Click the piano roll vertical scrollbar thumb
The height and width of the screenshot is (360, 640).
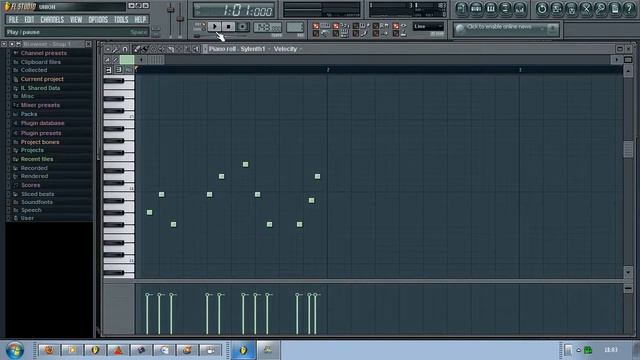[628, 149]
